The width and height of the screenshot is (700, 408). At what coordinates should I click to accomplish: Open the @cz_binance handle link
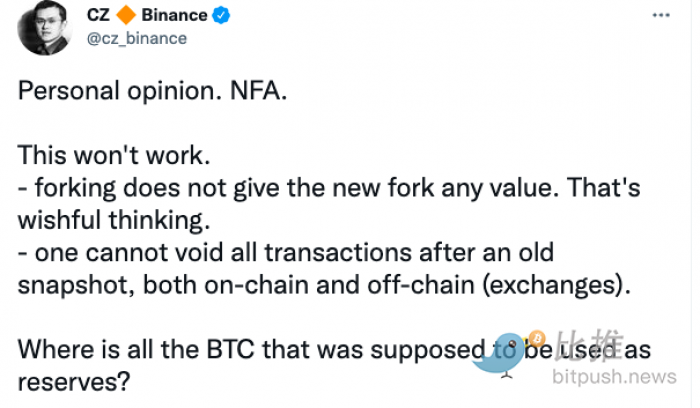(136, 37)
